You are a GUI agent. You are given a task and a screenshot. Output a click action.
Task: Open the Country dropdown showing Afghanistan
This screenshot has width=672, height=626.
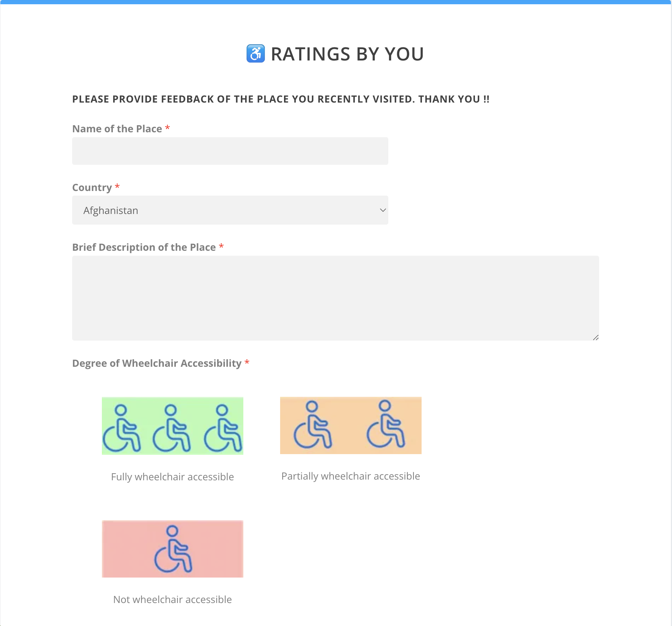pos(230,210)
